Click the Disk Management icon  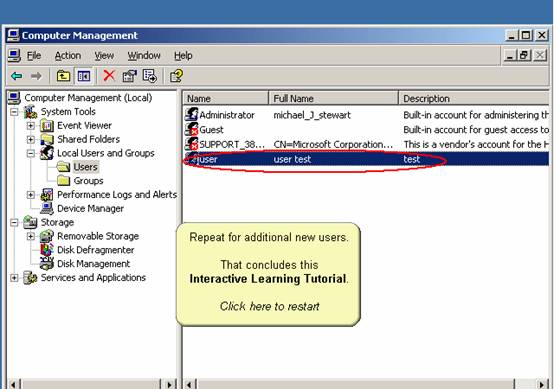point(47,263)
